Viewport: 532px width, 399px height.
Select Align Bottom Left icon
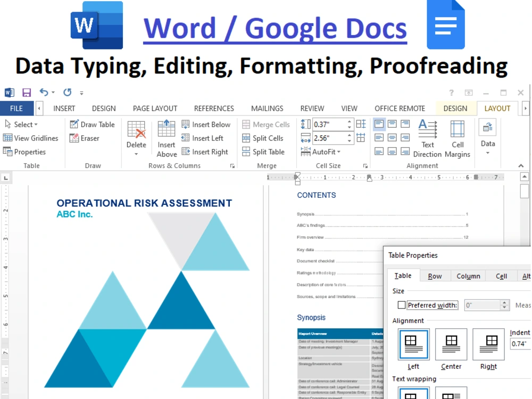(379, 151)
